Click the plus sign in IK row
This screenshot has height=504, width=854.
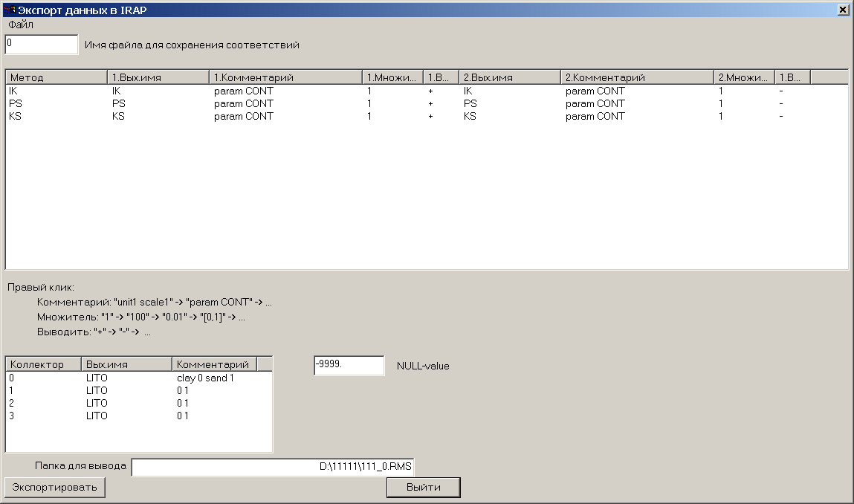pyautogui.click(x=431, y=91)
